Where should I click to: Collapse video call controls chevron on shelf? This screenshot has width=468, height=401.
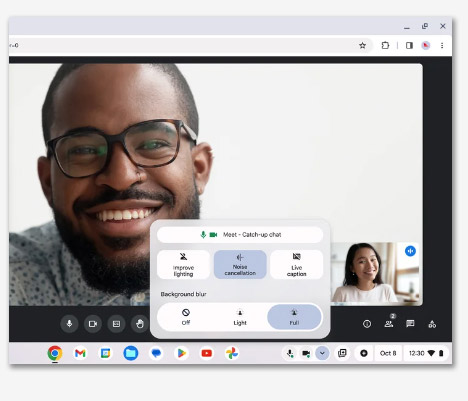tap(322, 353)
